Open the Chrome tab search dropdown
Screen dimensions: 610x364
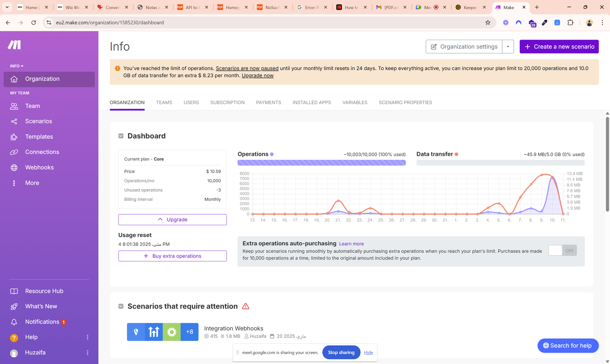point(7,7)
